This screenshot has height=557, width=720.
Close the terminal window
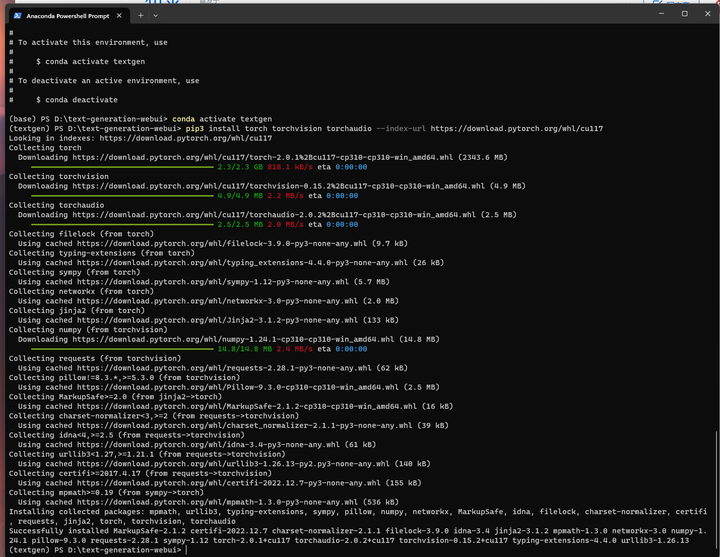707,14
